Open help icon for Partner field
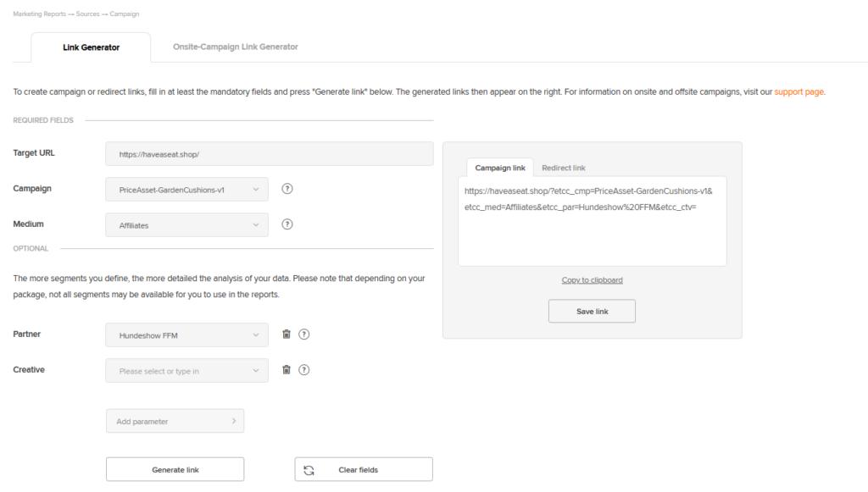Screen dimensions: 868x492 [304, 334]
